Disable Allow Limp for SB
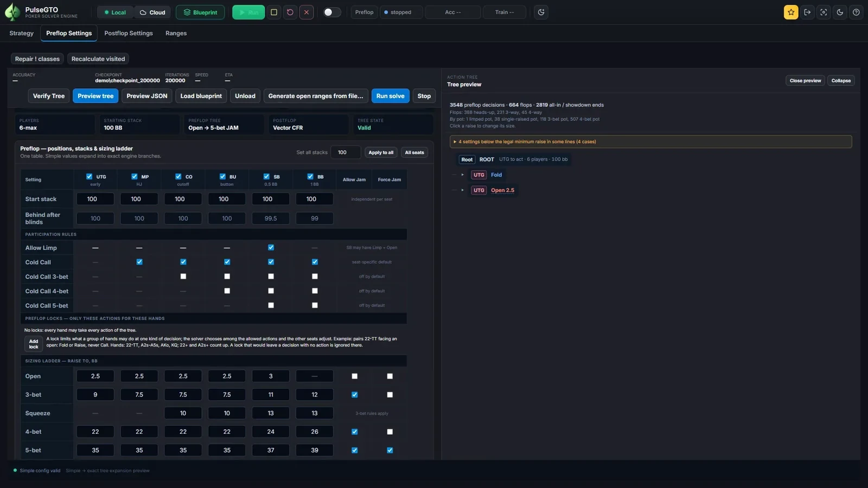868x488 pixels. (271, 247)
